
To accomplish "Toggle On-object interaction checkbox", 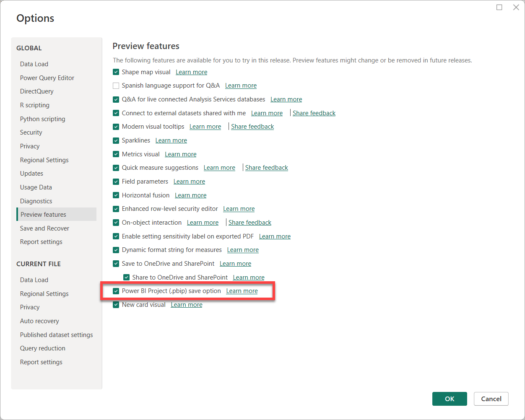I will (116, 223).
